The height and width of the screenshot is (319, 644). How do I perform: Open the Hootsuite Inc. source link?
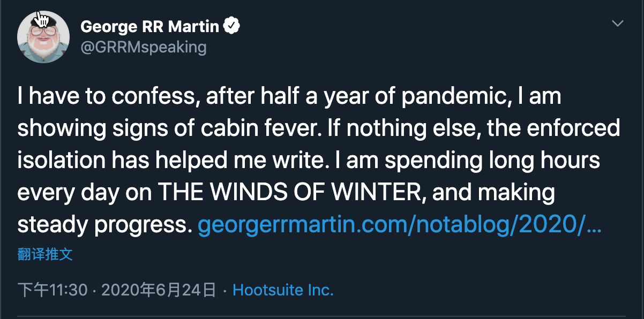click(x=283, y=290)
